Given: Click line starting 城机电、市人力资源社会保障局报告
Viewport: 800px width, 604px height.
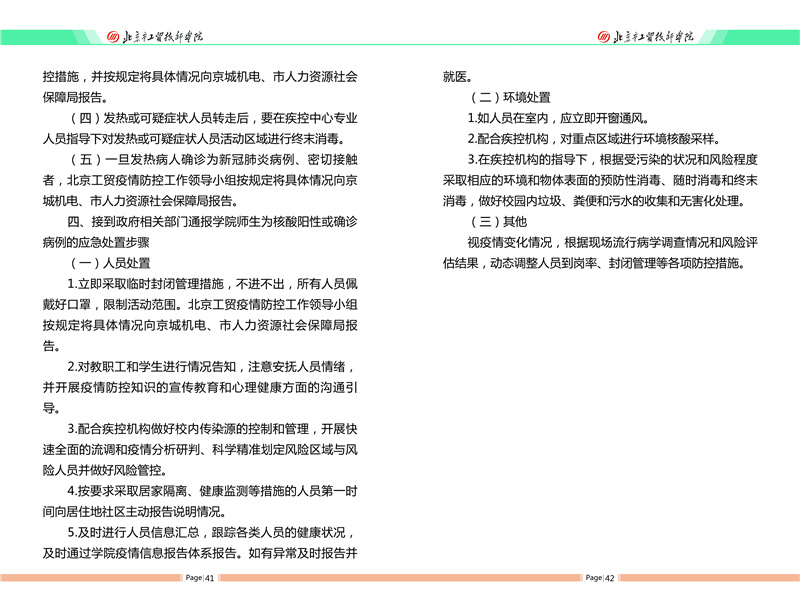Looking at the screenshot, I should (x=140, y=201).
